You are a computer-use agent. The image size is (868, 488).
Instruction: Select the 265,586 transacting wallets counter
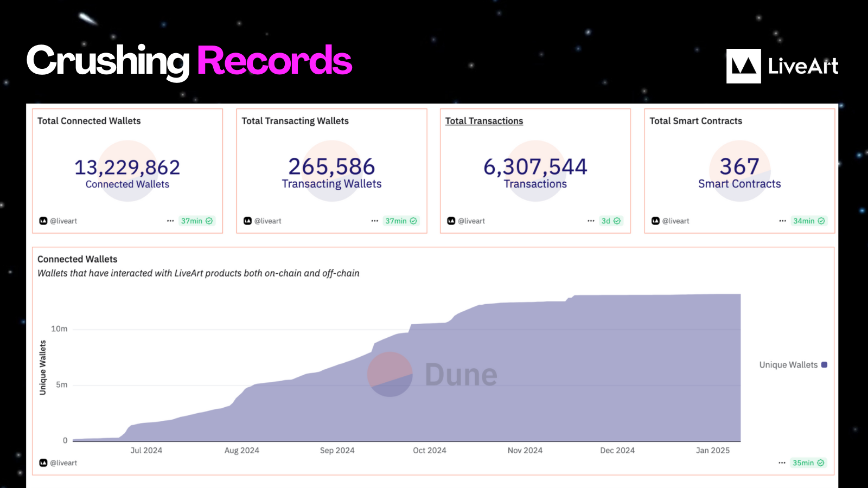tap(331, 166)
